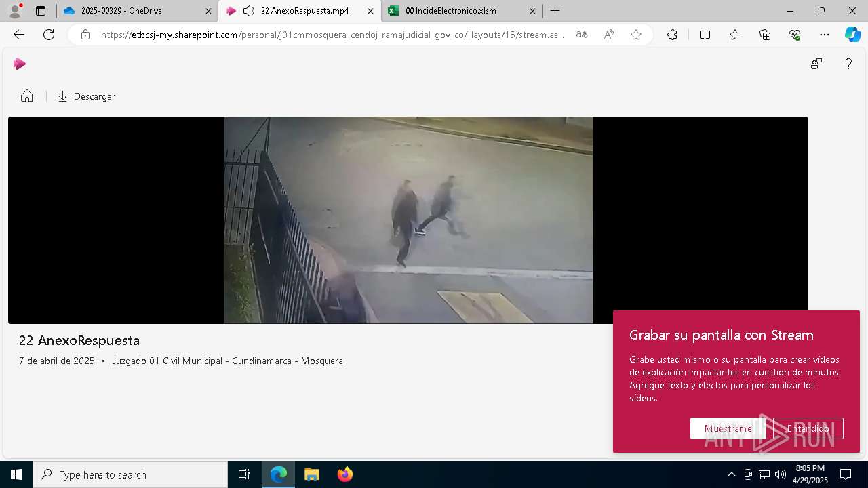The image size is (868, 488).
Task: Start Read aloud from address bar
Action: coord(609,35)
